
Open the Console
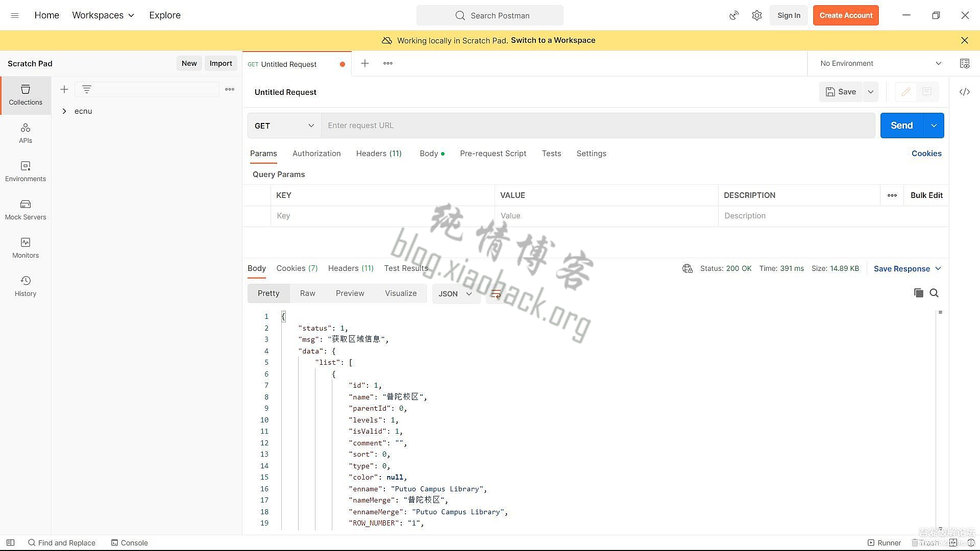pyautogui.click(x=130, y=543)
